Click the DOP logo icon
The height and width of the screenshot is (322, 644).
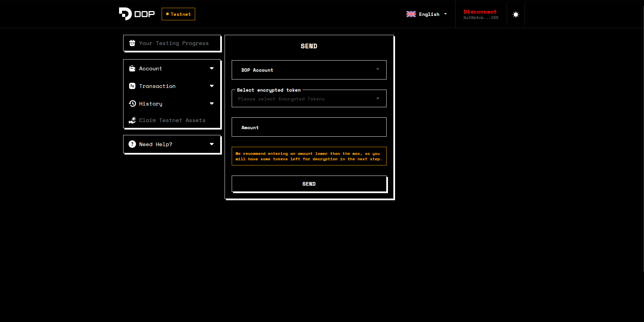[x=125, y=14]
